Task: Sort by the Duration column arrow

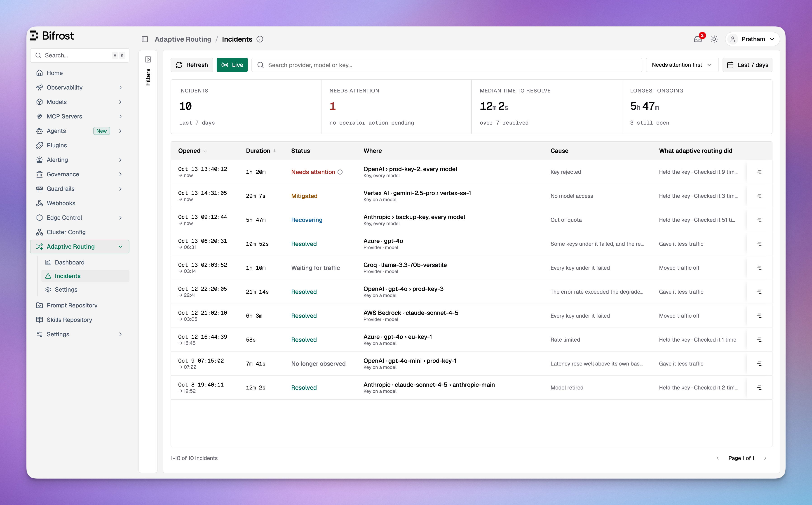Action: coord(274,151)
